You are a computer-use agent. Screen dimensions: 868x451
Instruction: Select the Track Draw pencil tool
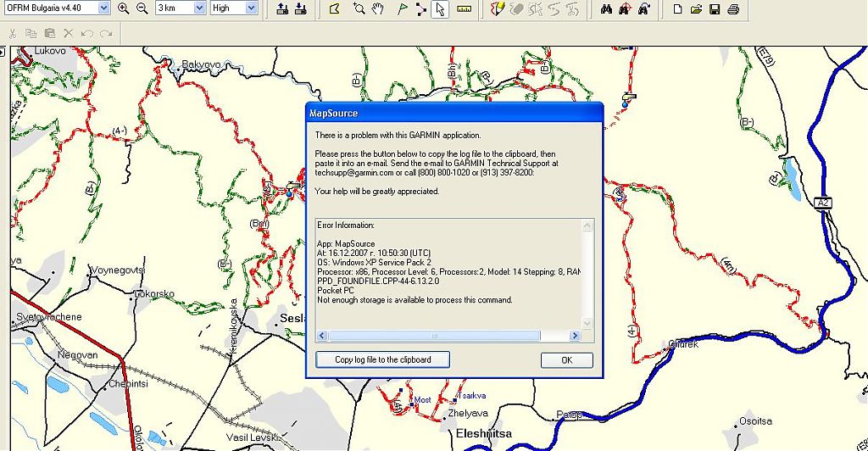click(x=497, y=8)
